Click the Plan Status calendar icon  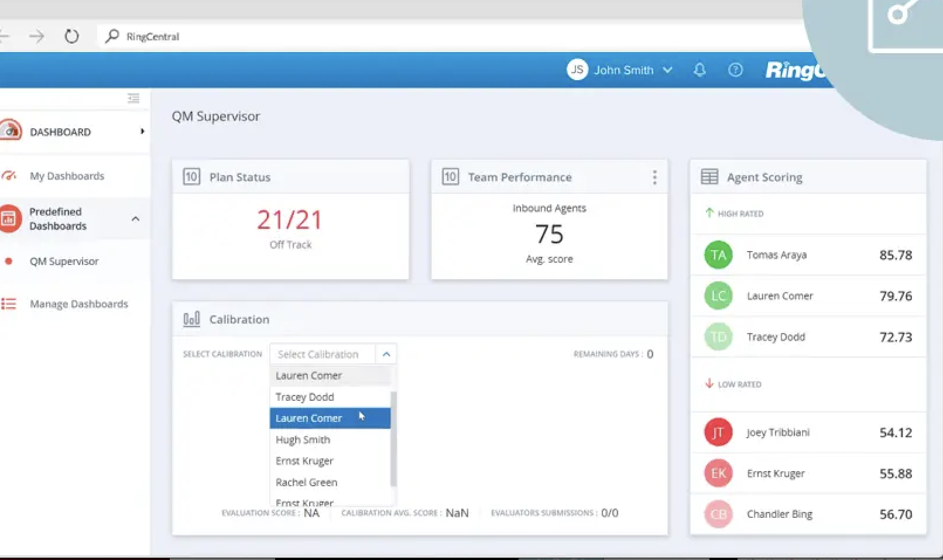click(191, 177)
